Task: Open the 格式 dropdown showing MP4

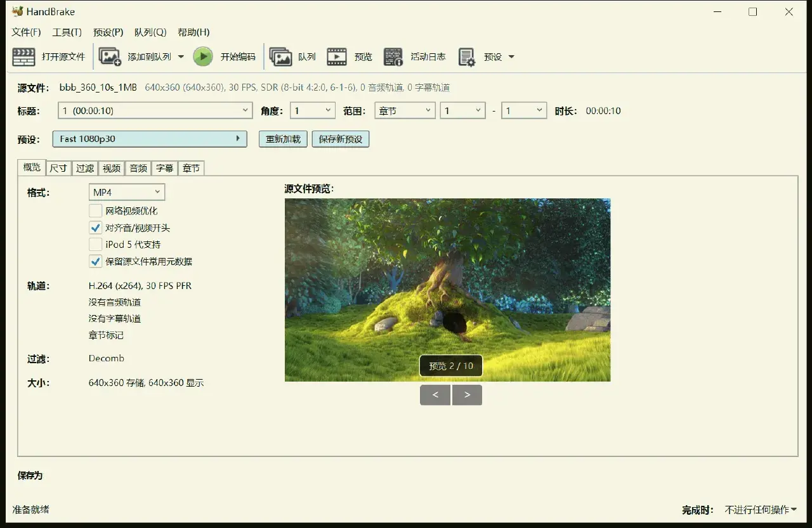Action: pos(127,192)
